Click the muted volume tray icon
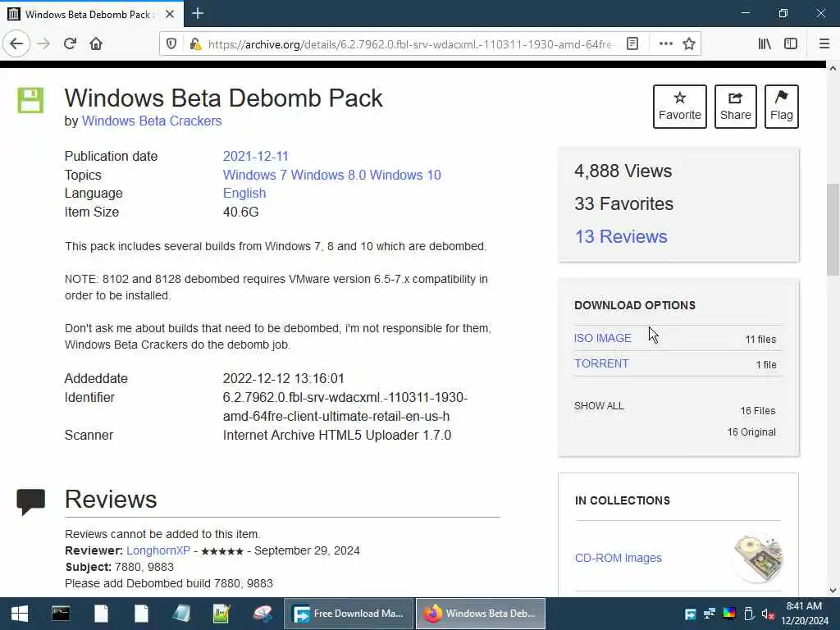Image resolution: width=840 pixels, height=630 pixels. 768,614
